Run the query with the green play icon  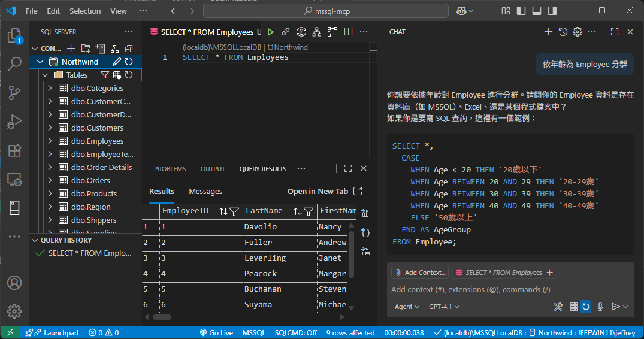click(x=271, y=32)
